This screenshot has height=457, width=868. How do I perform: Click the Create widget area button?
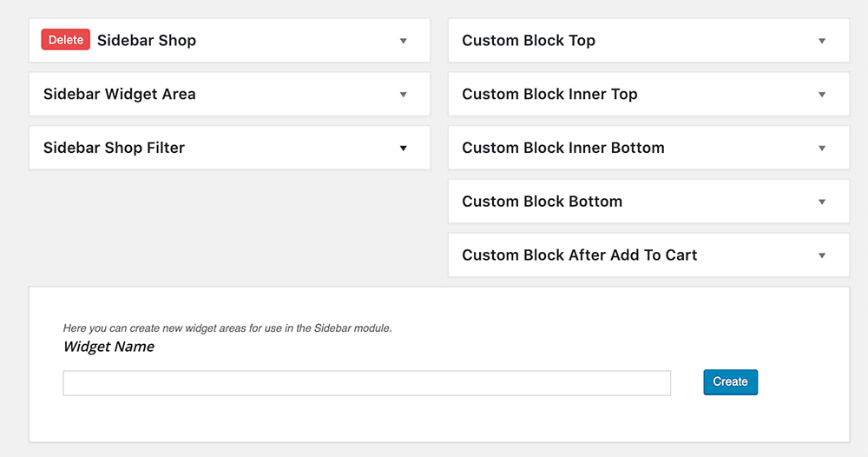coord(730,382)
